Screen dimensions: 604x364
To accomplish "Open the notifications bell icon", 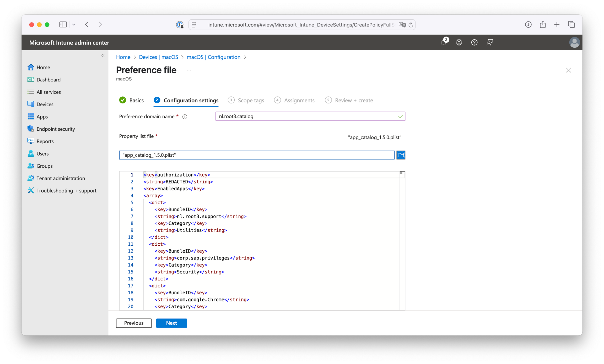I will point(444,42).
